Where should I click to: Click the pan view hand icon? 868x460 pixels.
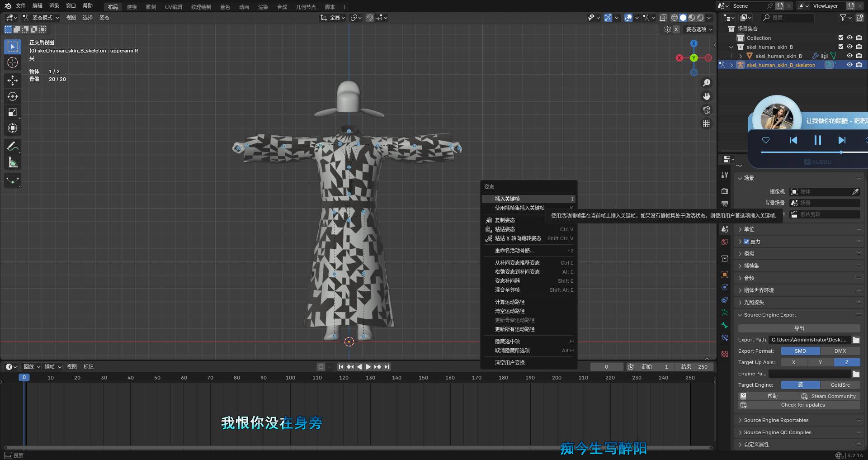click(707, 96)
